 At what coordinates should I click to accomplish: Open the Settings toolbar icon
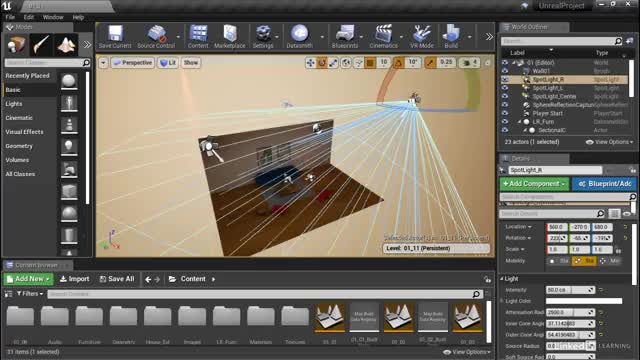pos(263,37)
